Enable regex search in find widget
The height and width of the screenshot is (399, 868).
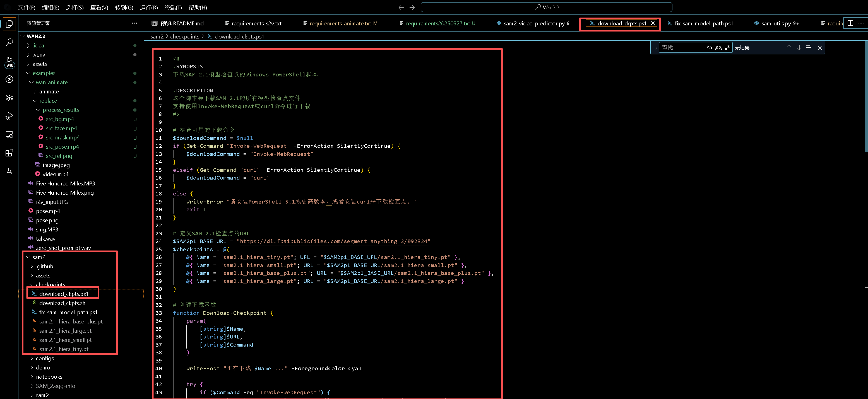pos(727,47)
